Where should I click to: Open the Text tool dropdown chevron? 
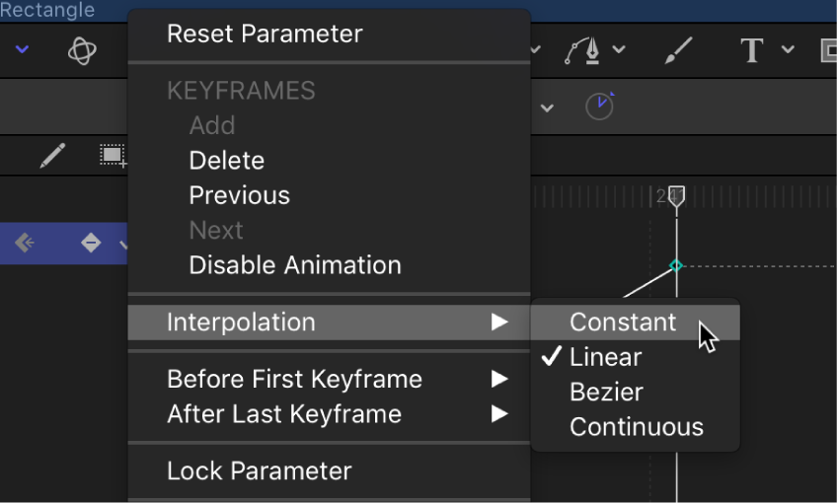(788, 50)
